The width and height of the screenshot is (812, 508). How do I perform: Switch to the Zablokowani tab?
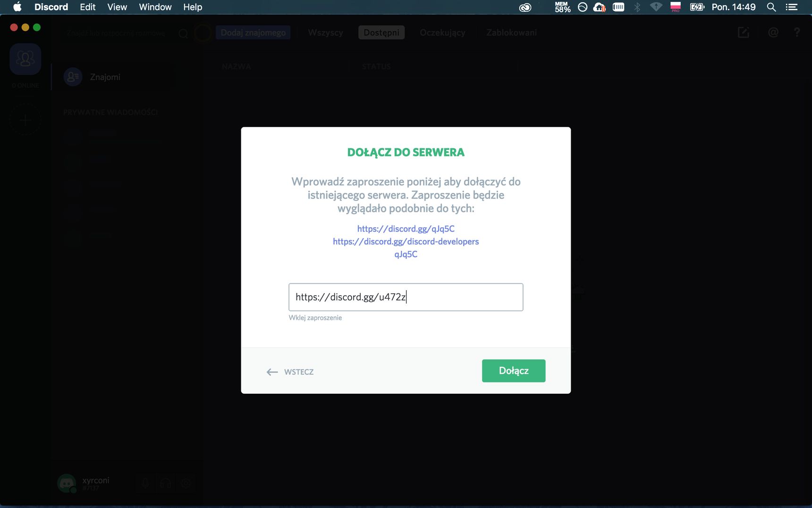pyautogui.click(x=511, y=33)
